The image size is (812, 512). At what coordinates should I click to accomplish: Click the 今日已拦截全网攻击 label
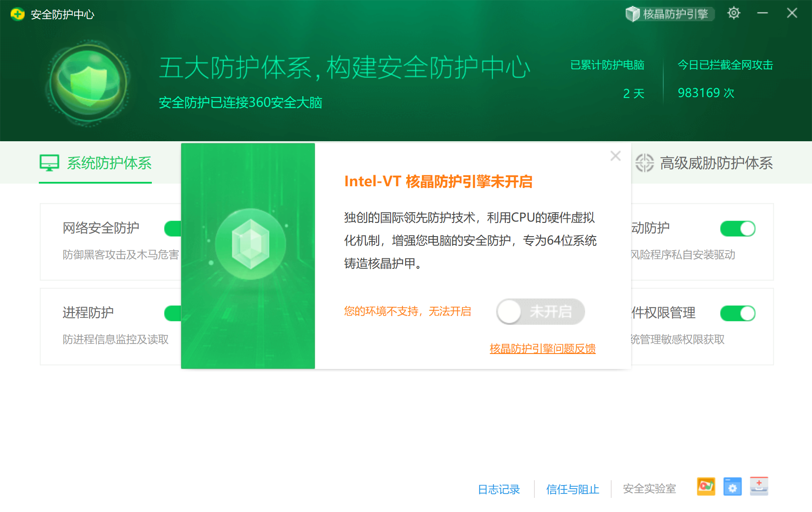725,65
